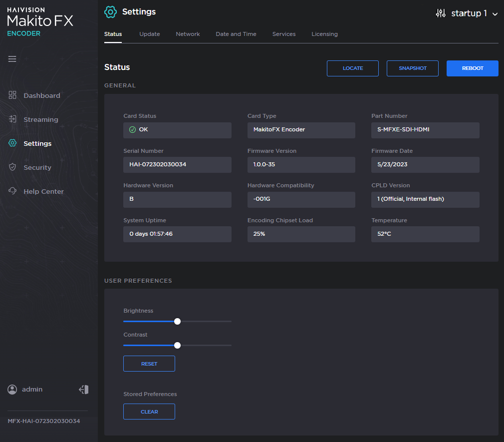Viewport: 504px width, 442px height.
Task: Click the settings gear icon beside Settings title
Action: tap(110, 11)
